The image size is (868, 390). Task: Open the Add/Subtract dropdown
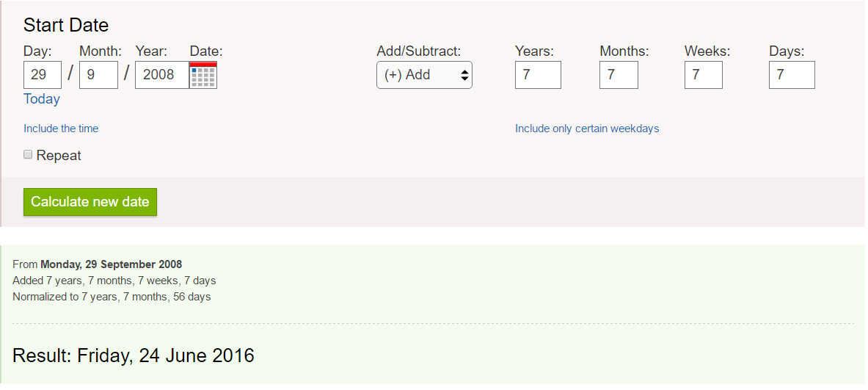[x=424, y=75]
